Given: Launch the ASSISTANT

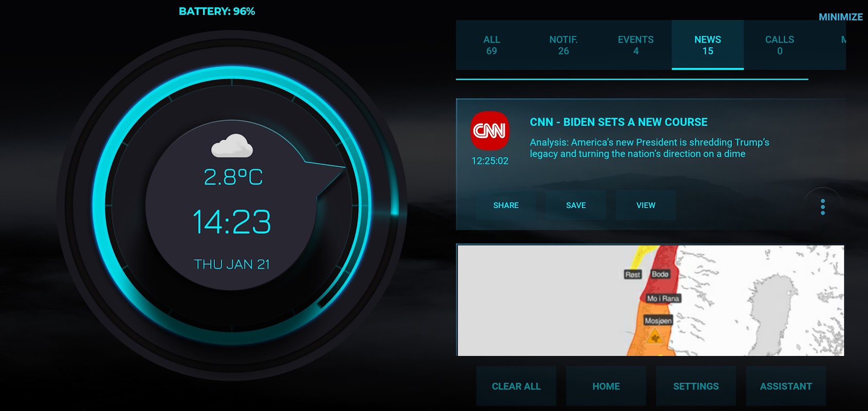Looking at the screenshot, I should click(x=786, y=386).
